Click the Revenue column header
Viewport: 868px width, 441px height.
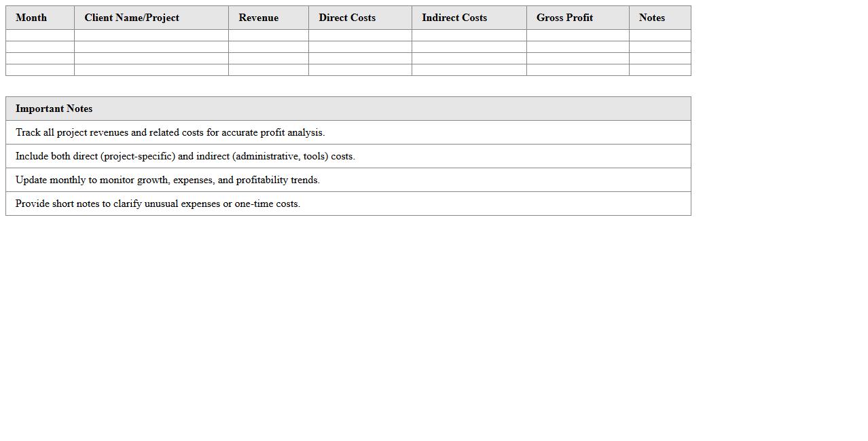click(x=258, y=18)
